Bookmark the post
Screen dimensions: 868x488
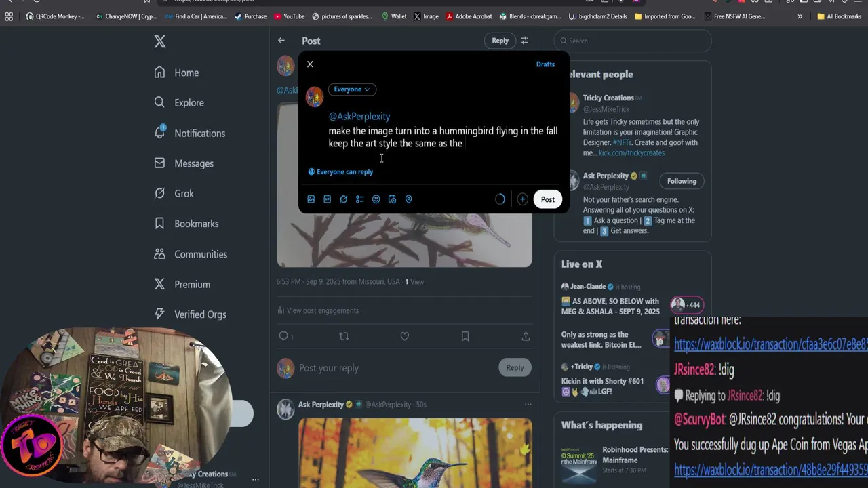[465, 336]
